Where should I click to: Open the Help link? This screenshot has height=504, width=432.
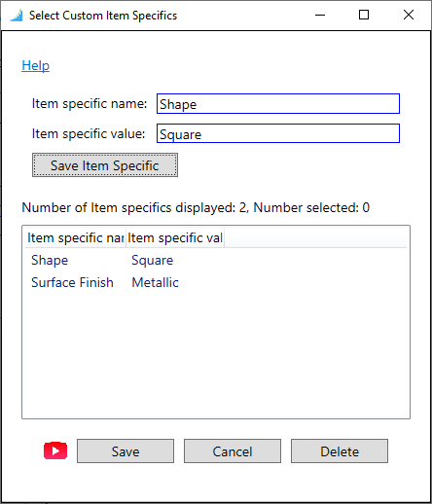point(35,65)
